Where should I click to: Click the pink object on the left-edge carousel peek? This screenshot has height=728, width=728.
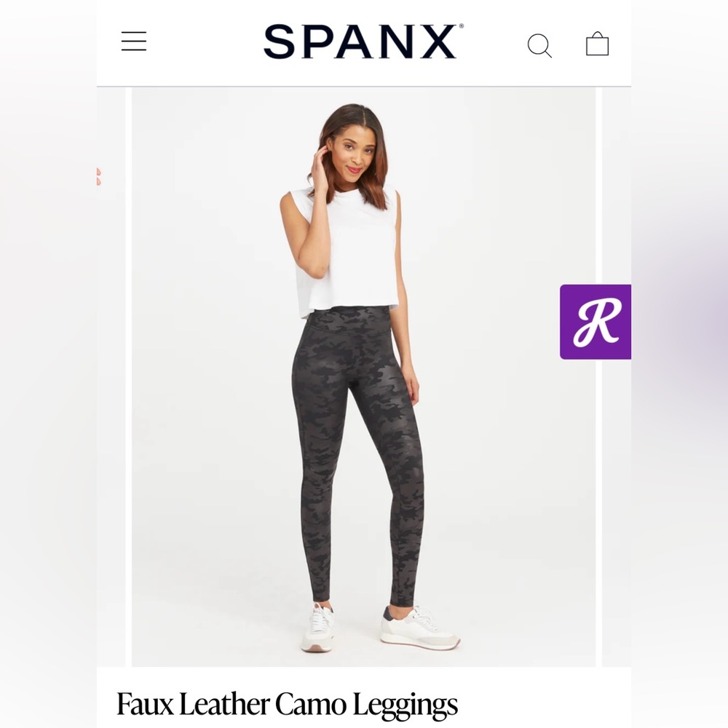[x=98, y=176]
